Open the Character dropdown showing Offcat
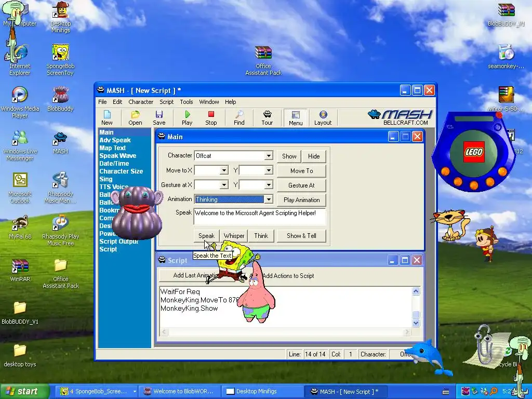 coord(269,156)
